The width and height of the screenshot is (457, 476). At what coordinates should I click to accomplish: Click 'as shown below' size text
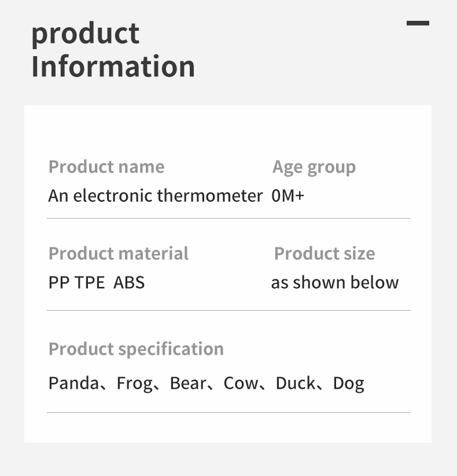pyautogui.click(x=334, y=283)
